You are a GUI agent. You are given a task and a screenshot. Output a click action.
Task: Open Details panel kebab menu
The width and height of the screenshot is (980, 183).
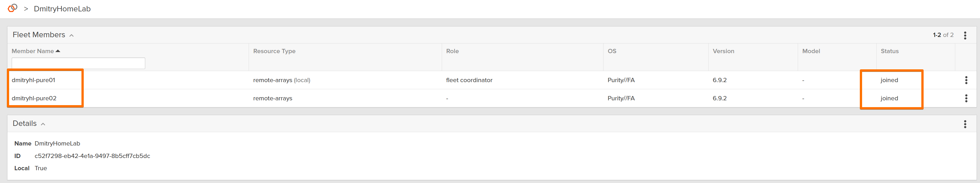click(x=965, y=124)
